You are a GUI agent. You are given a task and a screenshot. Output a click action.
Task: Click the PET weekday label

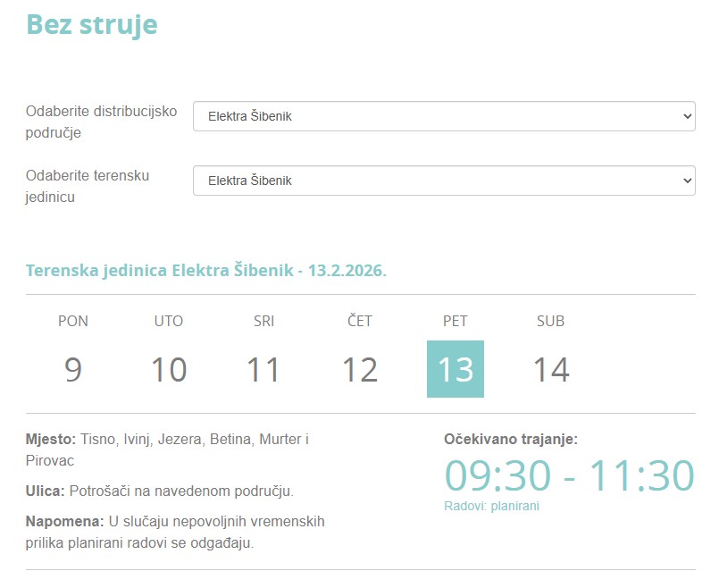click(x=456, y=321)
